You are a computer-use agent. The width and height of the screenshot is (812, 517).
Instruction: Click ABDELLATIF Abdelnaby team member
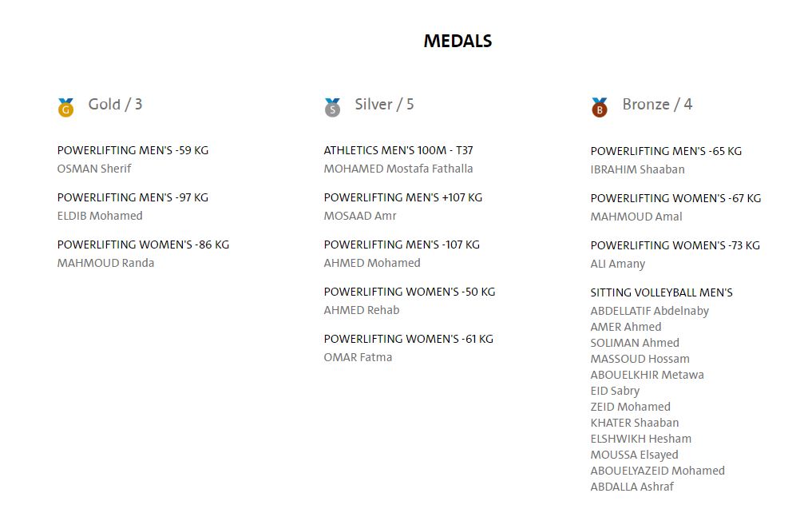pos(649,311)
